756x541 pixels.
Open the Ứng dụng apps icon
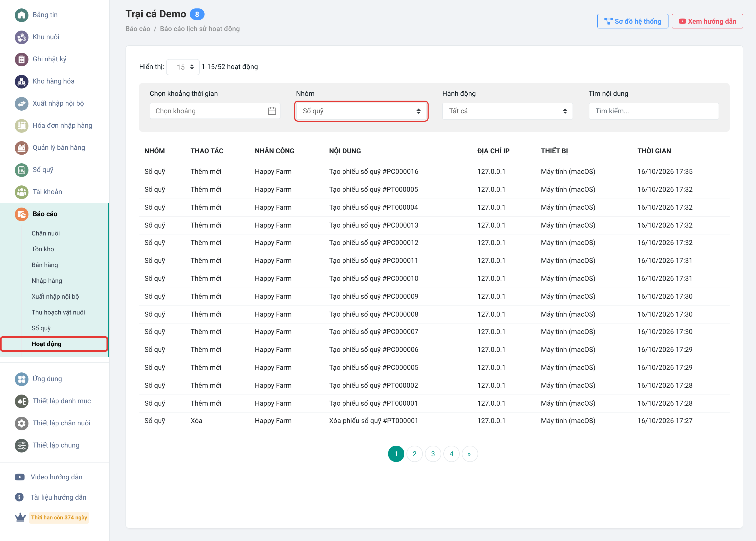(22, 379)
